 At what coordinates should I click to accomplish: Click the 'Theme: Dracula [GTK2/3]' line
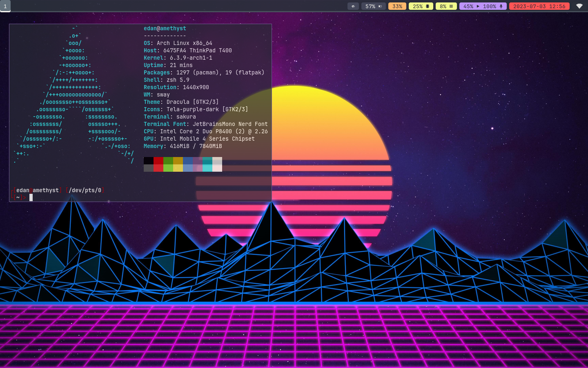point(181,102)
